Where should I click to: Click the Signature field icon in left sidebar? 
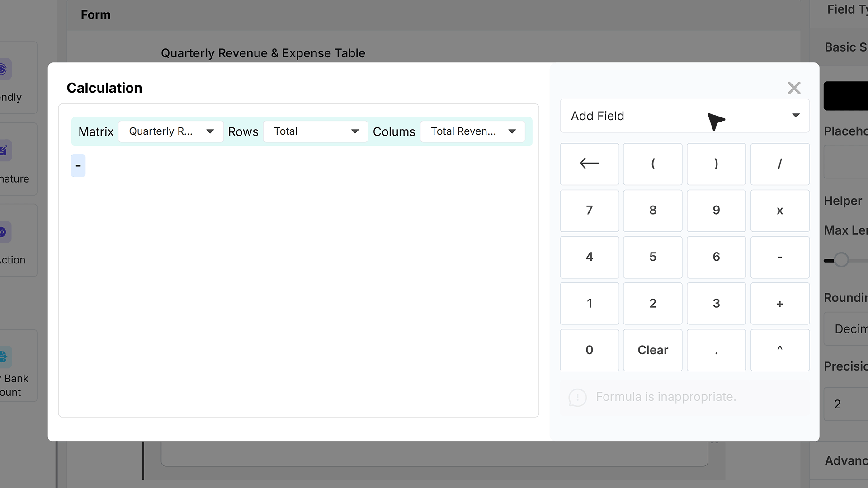(4, 150)
